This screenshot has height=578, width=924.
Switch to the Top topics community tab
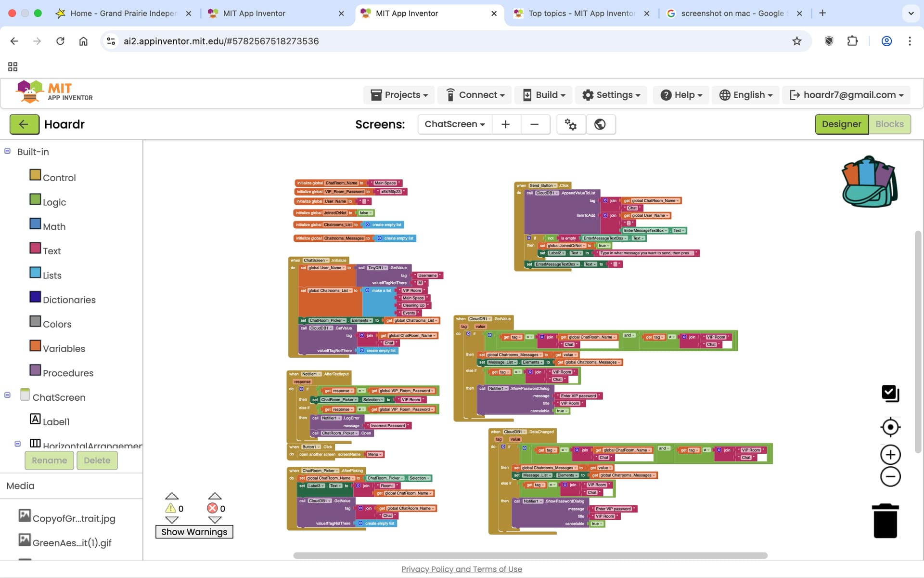(x=581, y=13)
